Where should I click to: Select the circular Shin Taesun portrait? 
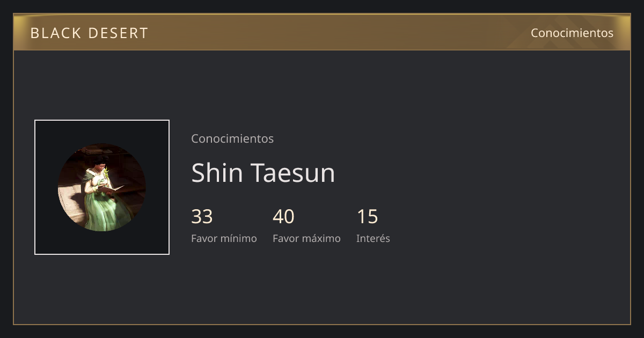(102, 187)
